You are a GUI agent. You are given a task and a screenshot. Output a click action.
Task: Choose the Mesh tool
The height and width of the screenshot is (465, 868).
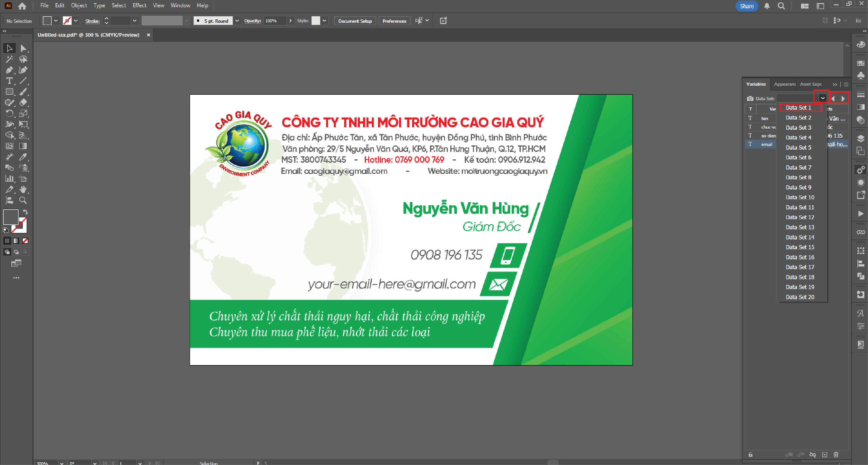point(9,146)
